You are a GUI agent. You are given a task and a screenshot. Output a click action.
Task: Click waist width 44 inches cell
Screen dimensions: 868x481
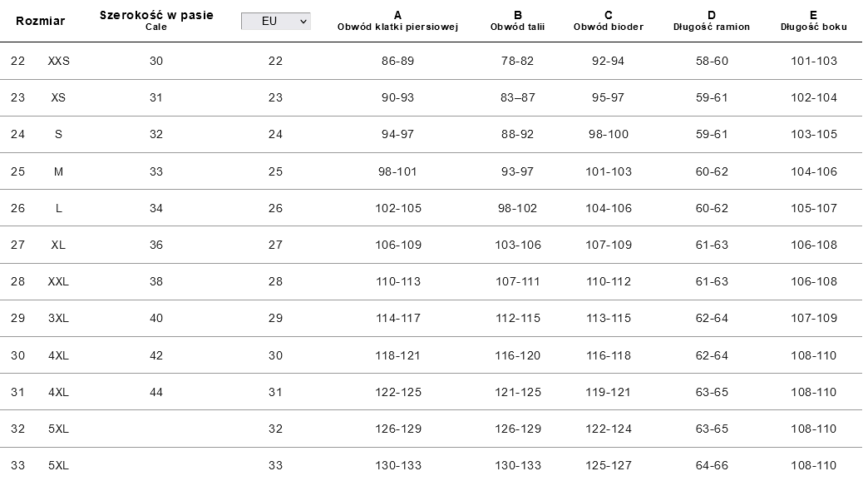point(156,392)
